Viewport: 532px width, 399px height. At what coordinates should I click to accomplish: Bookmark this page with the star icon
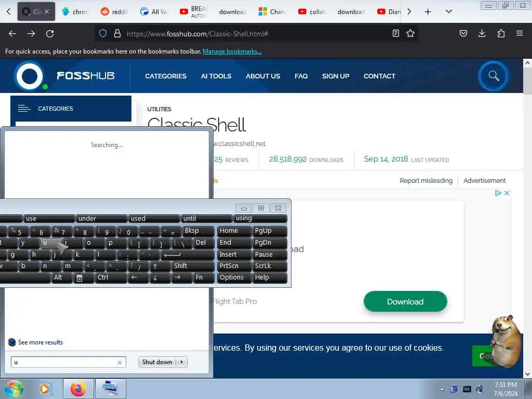[410, 33]
